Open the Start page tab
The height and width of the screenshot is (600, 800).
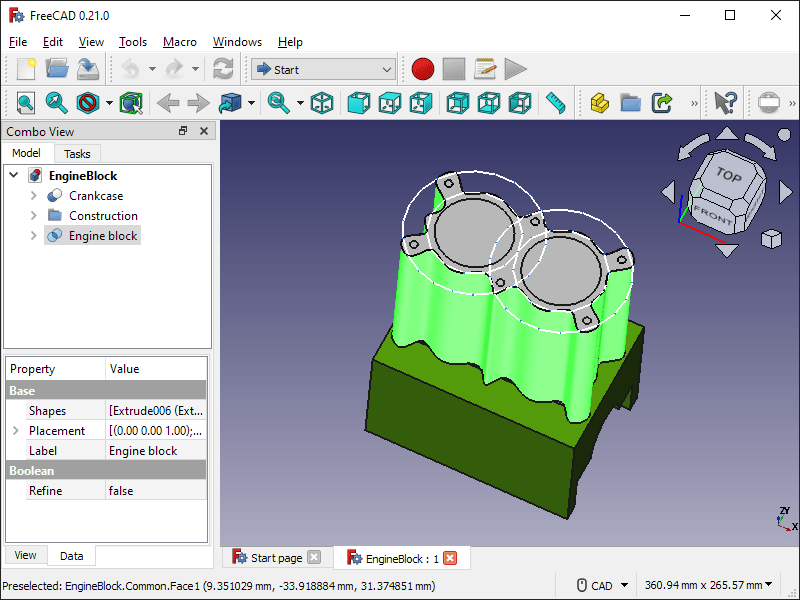click(x=277, y=557)
